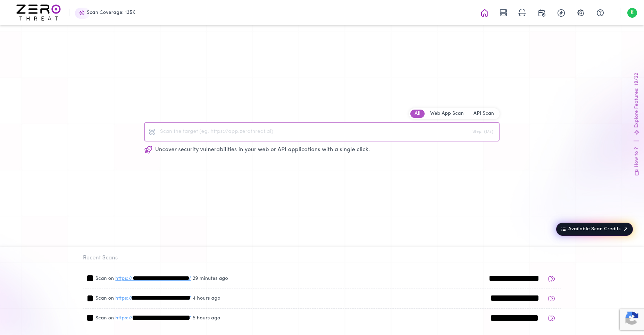Image resolution: width=644 pixels, height=335 pixels.
Task: Open the user avatar K menu
Action: click(x=632, y=13)
